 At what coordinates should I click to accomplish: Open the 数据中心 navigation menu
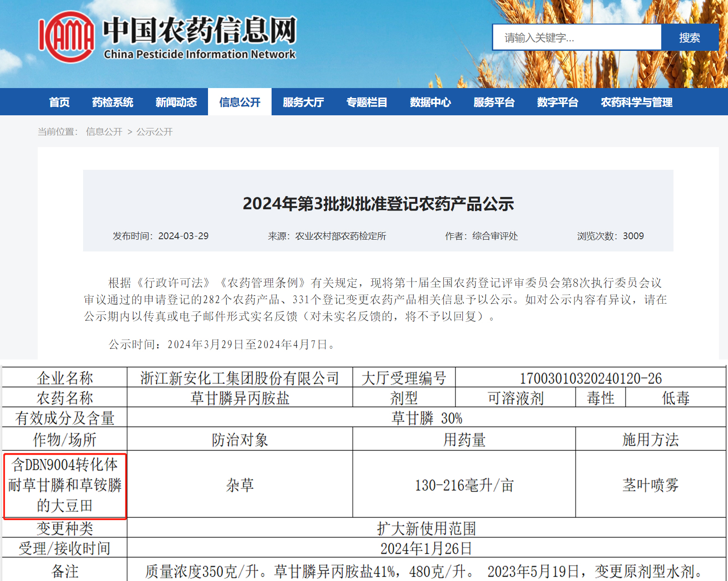click(x=430, y=102)
